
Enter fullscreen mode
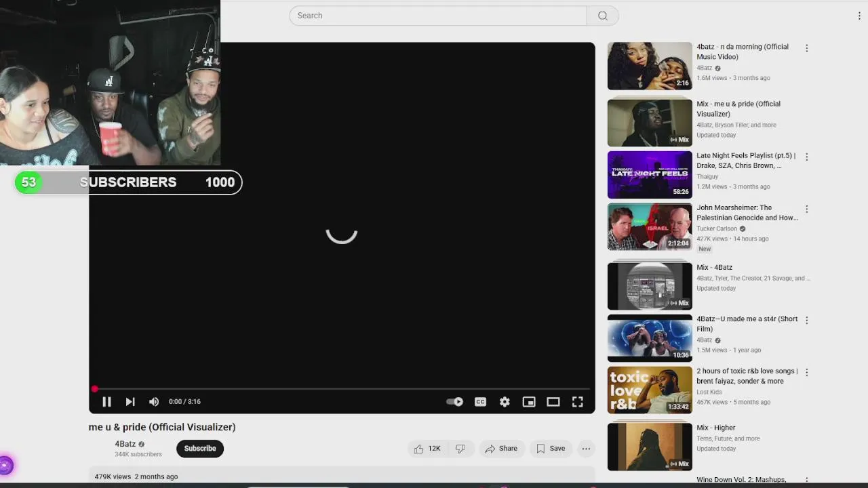point(578,401)
